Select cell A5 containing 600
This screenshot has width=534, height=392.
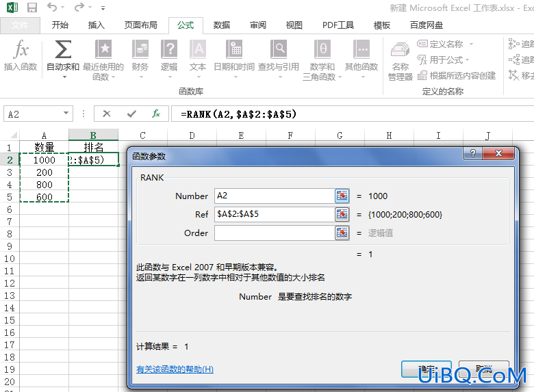tap(44, 197)
